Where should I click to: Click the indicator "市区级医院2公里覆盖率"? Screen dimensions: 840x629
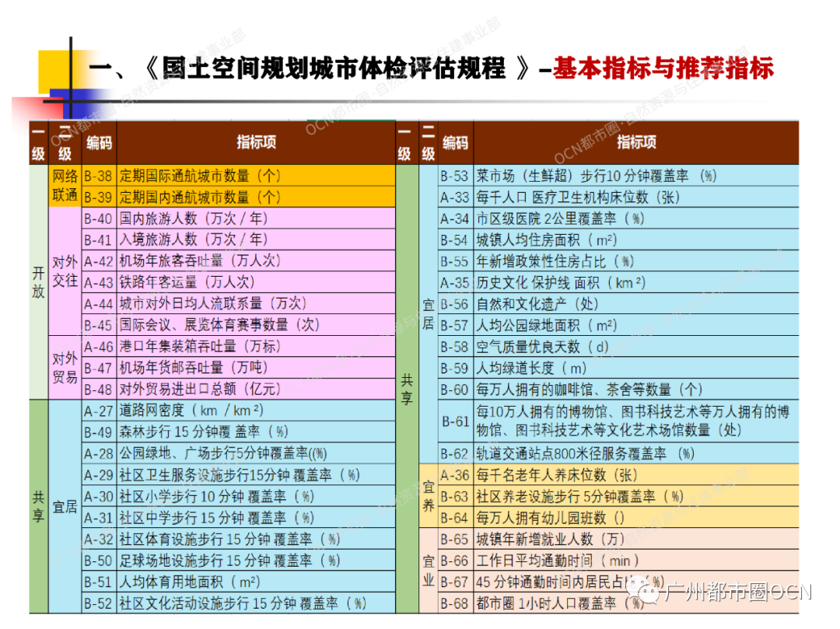560,218
